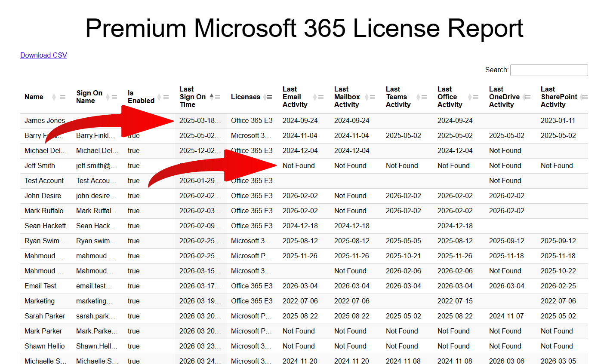Sort by the Licenses header label
Image resolution: width=607 pixels, height=364 pixels.
246,97
